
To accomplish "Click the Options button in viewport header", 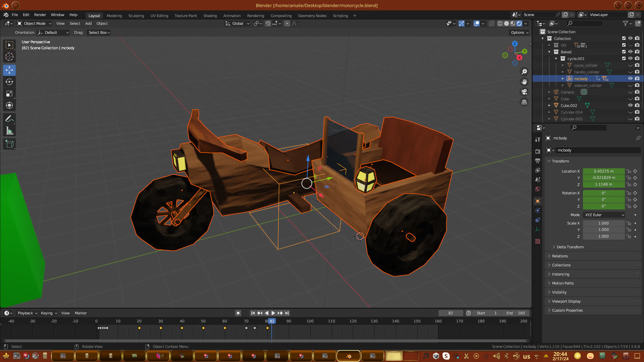I will tap(519, 33).
